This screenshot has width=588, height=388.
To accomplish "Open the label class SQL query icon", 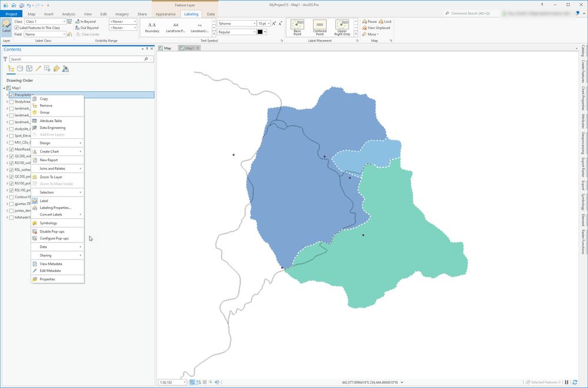I will click(69, 21).
